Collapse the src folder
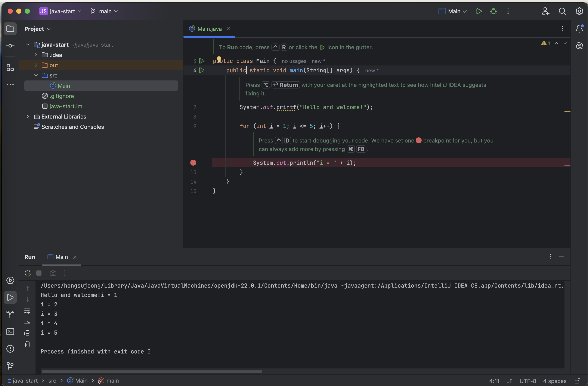588x386 pixels. (36, 75)
